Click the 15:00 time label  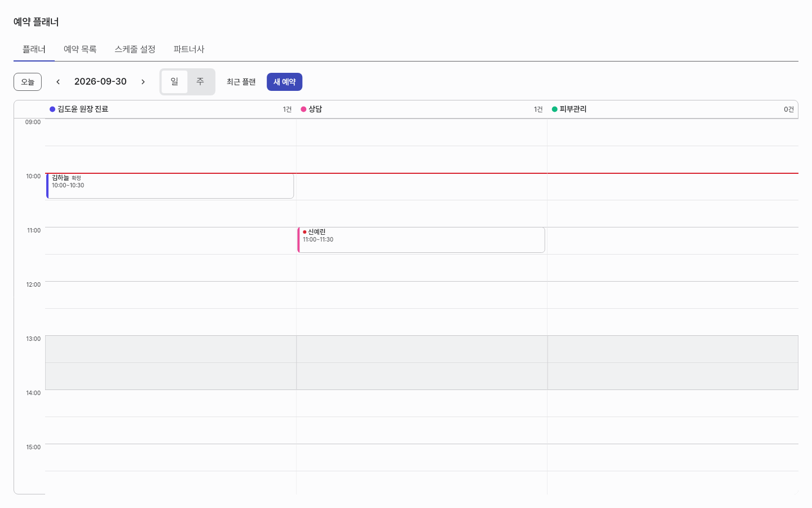tap(33, 447)
